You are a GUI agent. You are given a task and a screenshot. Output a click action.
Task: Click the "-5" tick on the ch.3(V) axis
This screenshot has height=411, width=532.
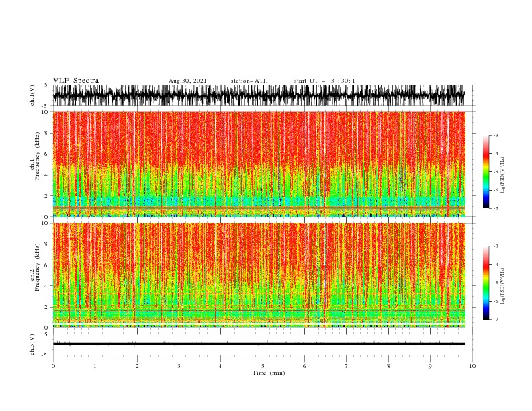click(46, 355)
